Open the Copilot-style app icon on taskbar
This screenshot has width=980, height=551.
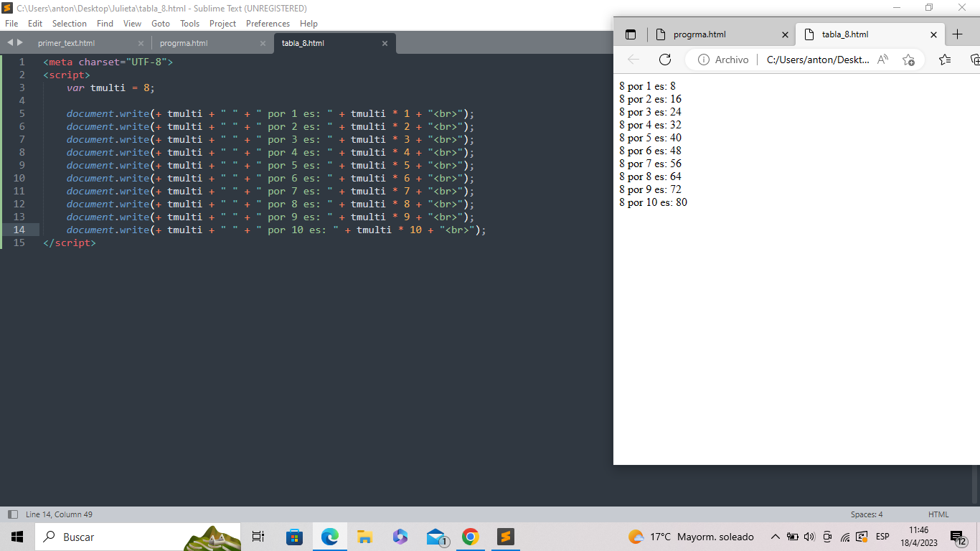point(400,537)
